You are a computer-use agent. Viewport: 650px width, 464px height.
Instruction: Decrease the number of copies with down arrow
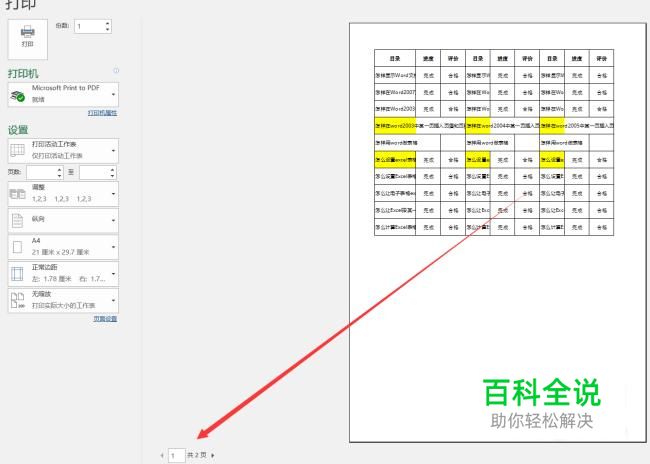[108, 29]
